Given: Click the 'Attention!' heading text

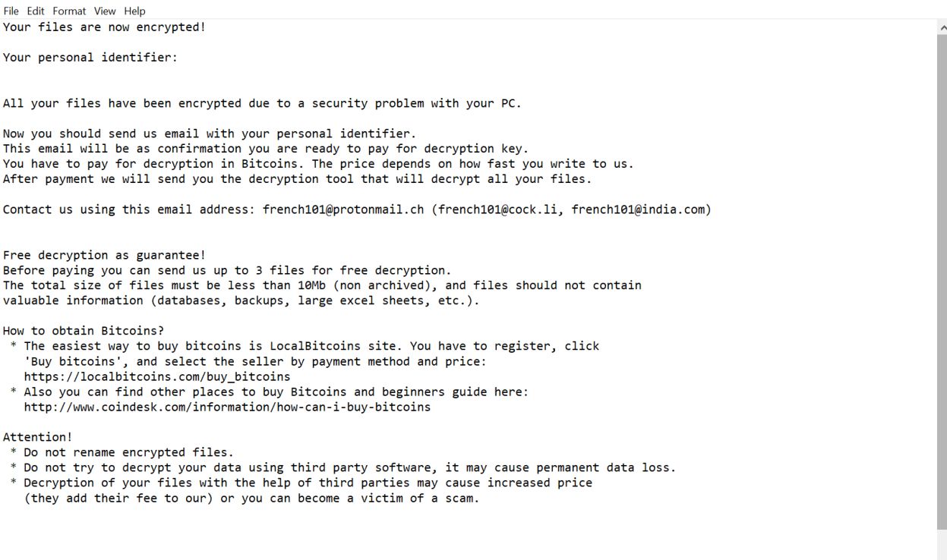Looking at the screenshot, I should click(x=38, y=437).
